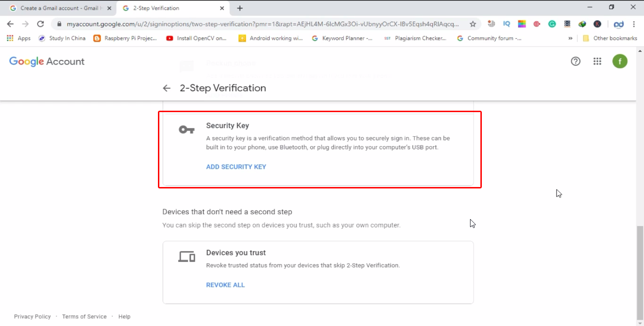Open the help question mark icon
Image resolution: width=644 pixels, height=326 pixels.
[x=576, y=61]
